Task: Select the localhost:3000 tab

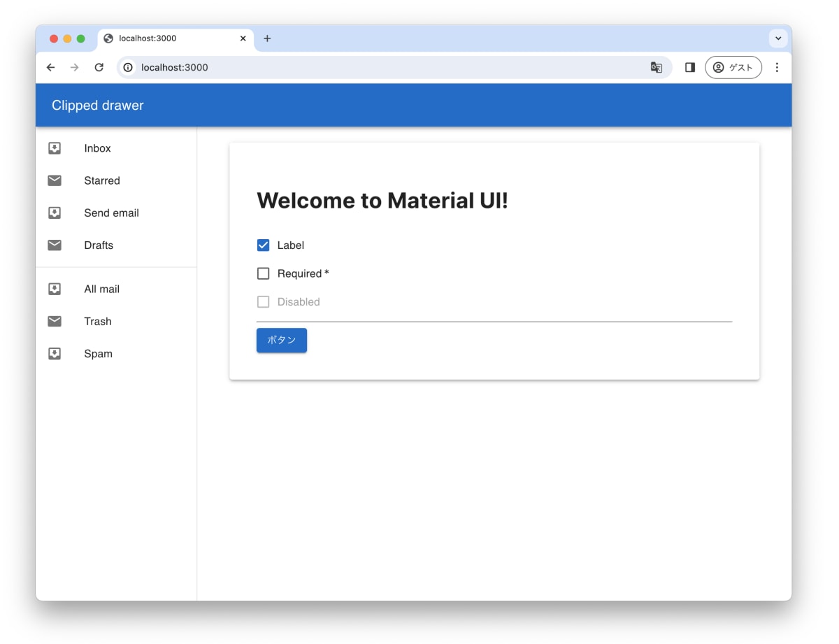Action: pyautogui.click(x=175, y=39)
